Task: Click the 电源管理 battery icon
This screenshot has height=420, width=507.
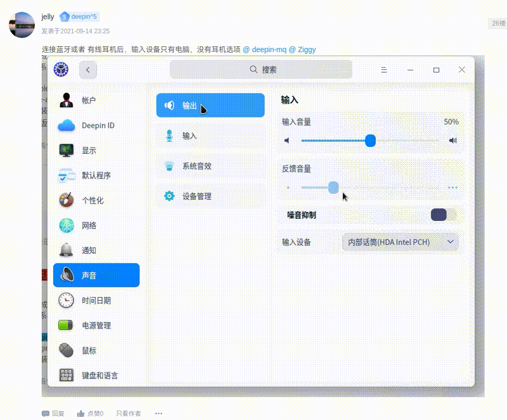Action: click(66, 325)
